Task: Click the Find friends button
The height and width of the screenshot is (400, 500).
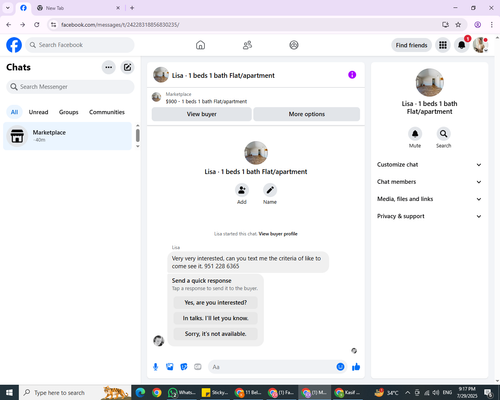Action: (x=411, y=45)
